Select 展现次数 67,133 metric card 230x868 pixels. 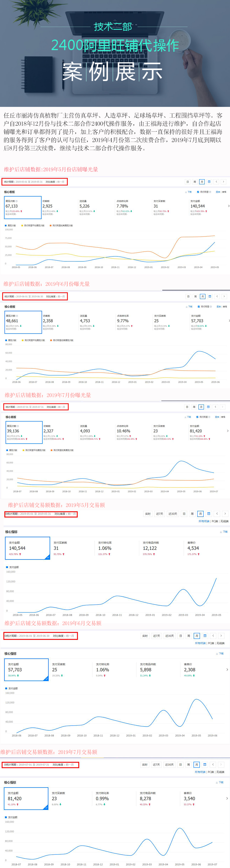[22, 207]
